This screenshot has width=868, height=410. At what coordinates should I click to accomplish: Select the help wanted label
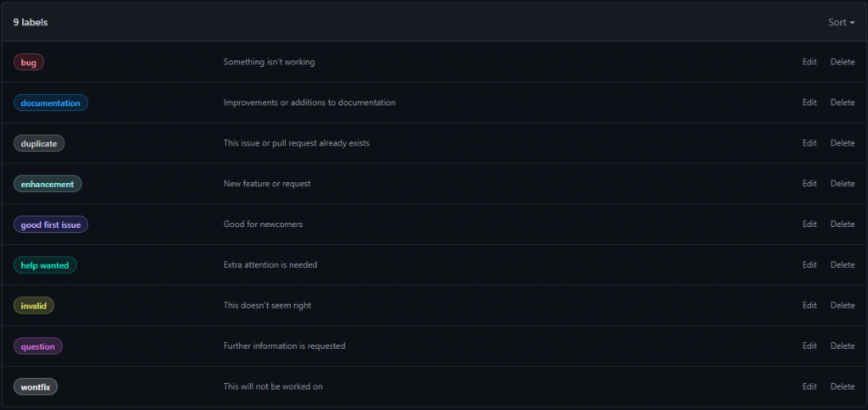pos(45,265)
